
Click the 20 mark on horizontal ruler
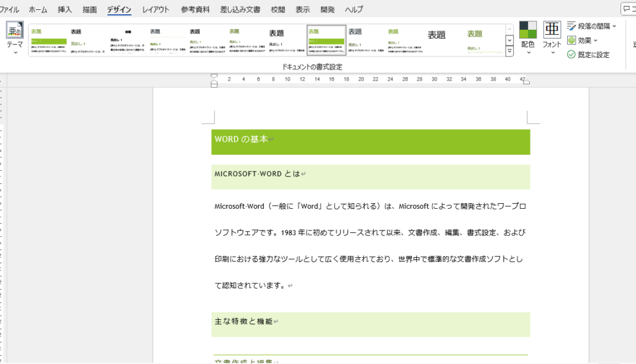coord(361,79)
